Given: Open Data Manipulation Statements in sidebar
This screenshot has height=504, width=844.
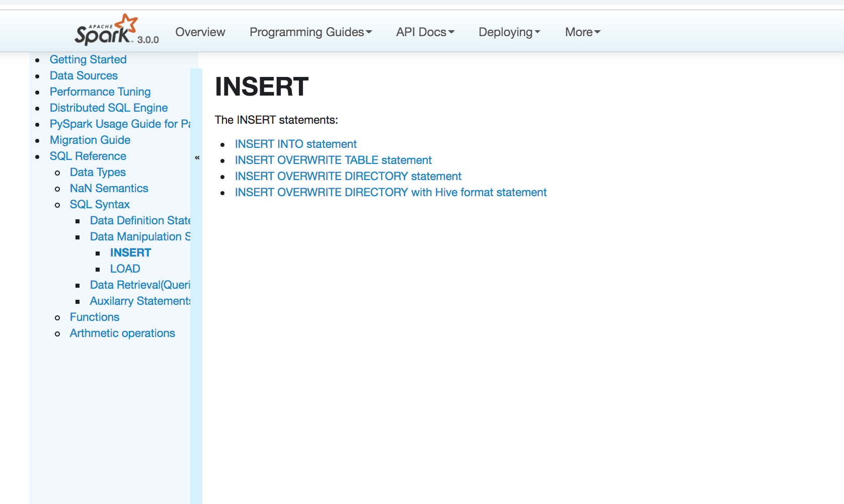Looking at the screenshot, I should coord(140,236).
